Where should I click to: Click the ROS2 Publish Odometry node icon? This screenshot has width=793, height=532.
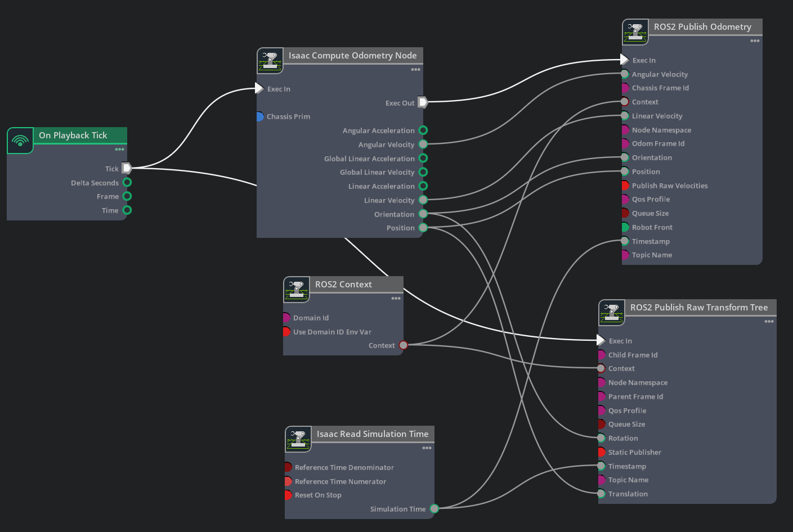[635, 32]
